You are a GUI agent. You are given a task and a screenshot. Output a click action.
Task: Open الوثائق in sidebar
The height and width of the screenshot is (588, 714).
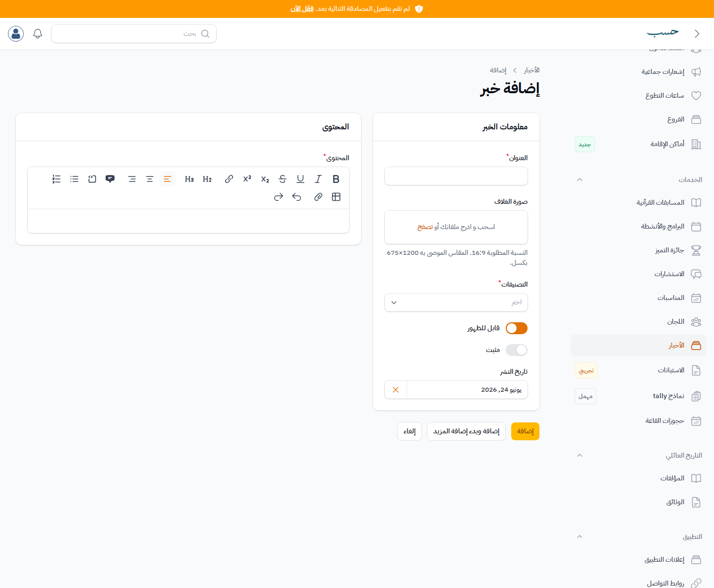pyautogui.click(x=638, y=502)
